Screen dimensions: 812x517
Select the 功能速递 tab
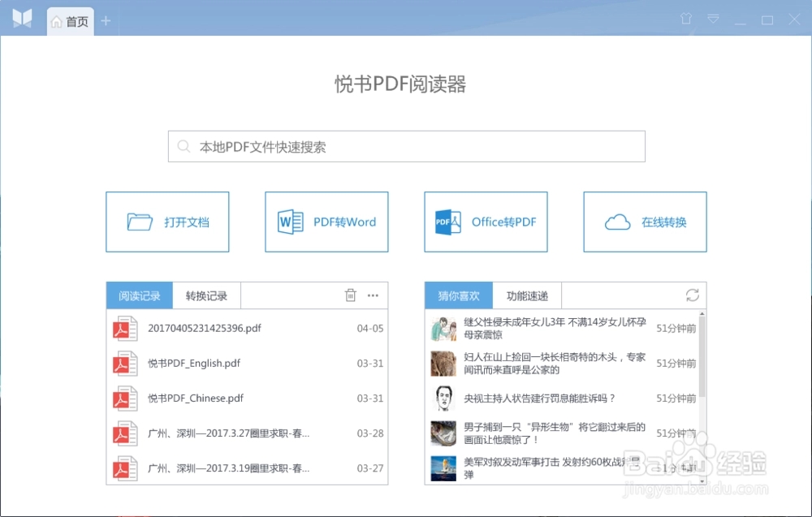[527, 295]
